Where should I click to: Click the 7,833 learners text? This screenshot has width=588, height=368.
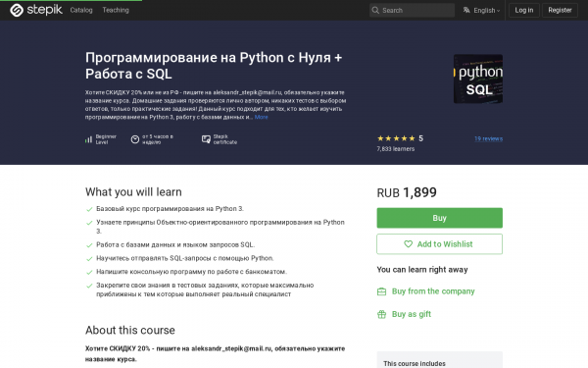pyautogui.click(x=396, y=149)
